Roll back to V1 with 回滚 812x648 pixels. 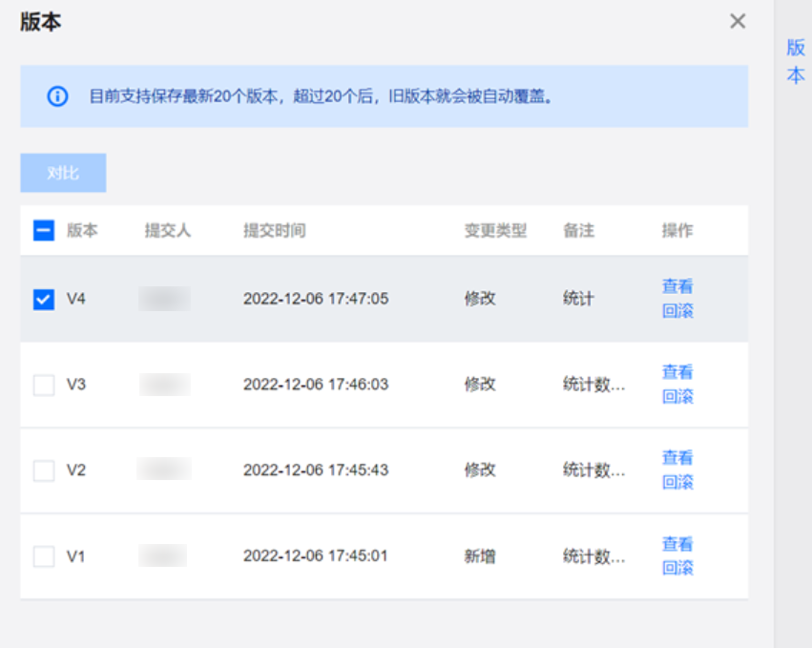point(677,569)
